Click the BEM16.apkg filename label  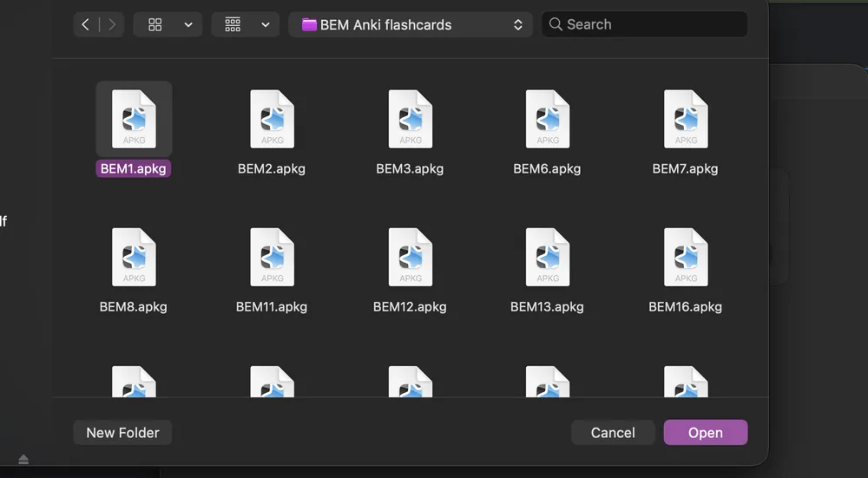point(686,307)
